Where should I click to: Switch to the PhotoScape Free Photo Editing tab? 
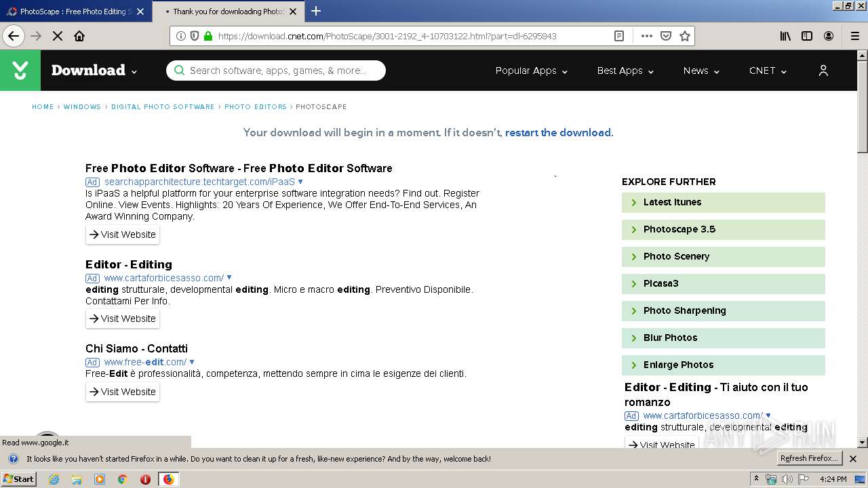pos(75,11)
